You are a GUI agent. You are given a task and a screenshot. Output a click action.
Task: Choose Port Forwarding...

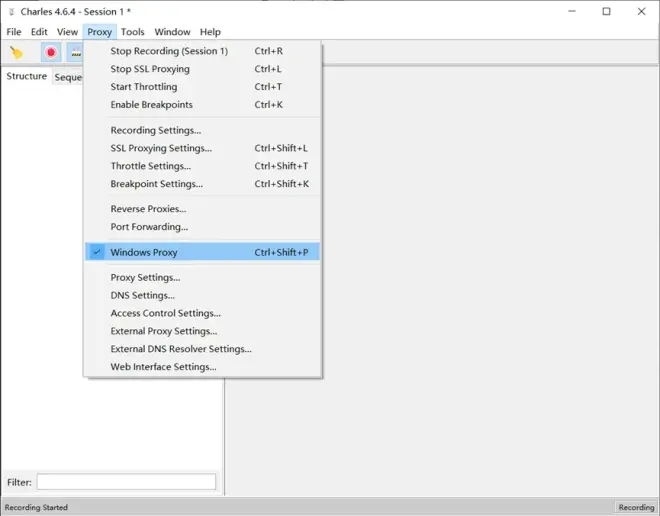point(202,227)
